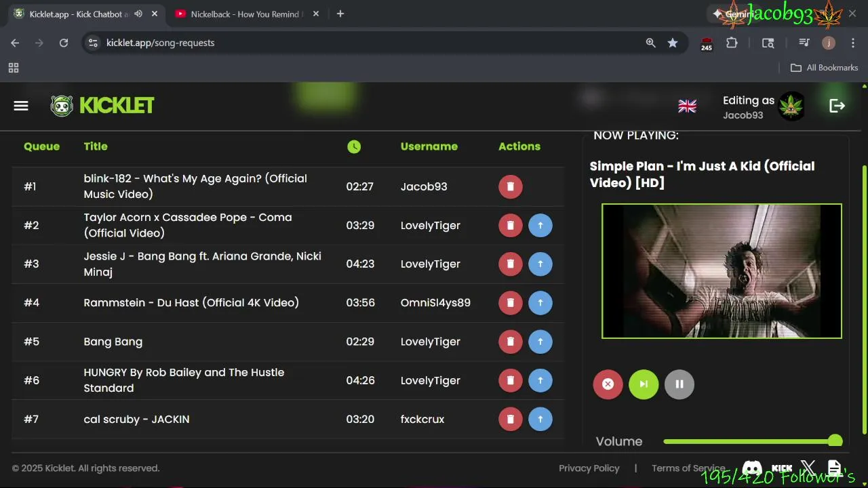Click the 245 badge extension icon

pyautogui.click(x=707, y=44)
